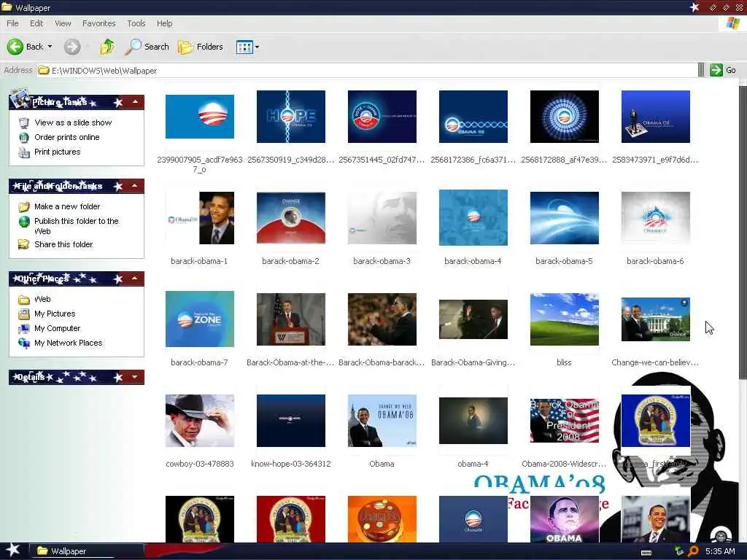The height and width of the screenshot is (560, 747).
Task: Open the File menu
Action: click(x=13, y=23)
